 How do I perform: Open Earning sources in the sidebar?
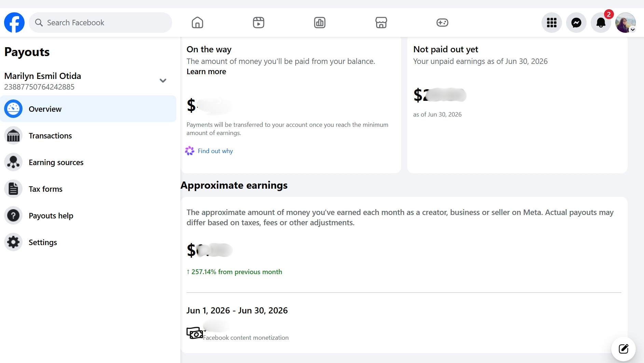click(x=88, y=162)
